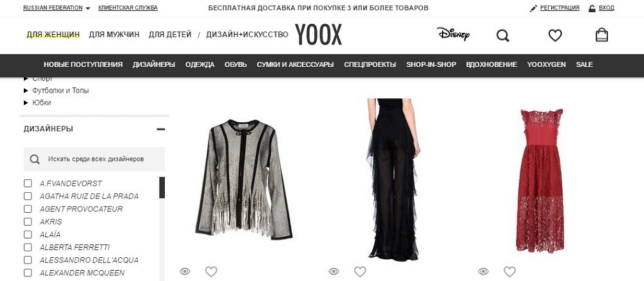This screenshot has height=281, width=644.
Task: Add the red lace dress to wishlist
Action: pyautogui.click(x=509, y=271)
